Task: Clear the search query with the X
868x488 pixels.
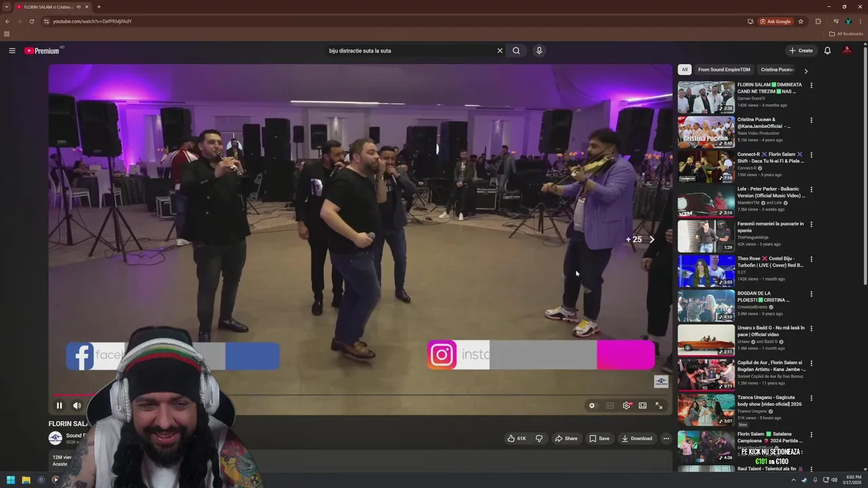Action: click(500, 51)
